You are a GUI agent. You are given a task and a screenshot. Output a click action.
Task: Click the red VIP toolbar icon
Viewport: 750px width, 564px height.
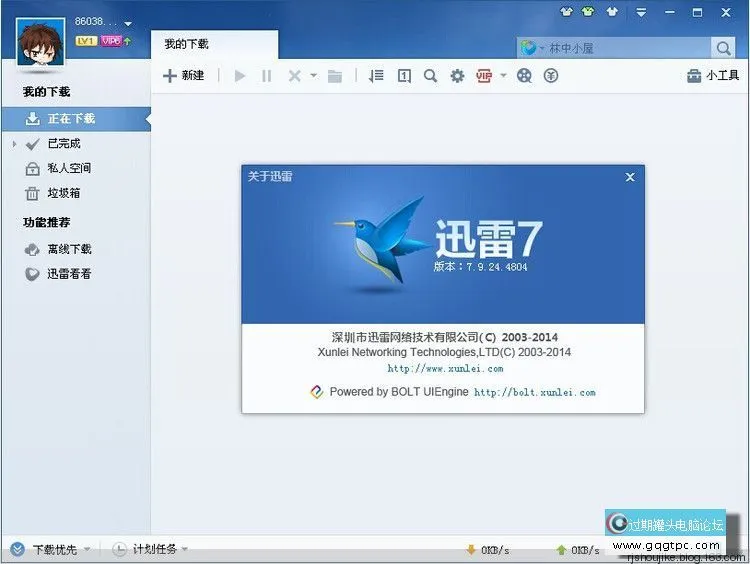(x=484, y=76)
